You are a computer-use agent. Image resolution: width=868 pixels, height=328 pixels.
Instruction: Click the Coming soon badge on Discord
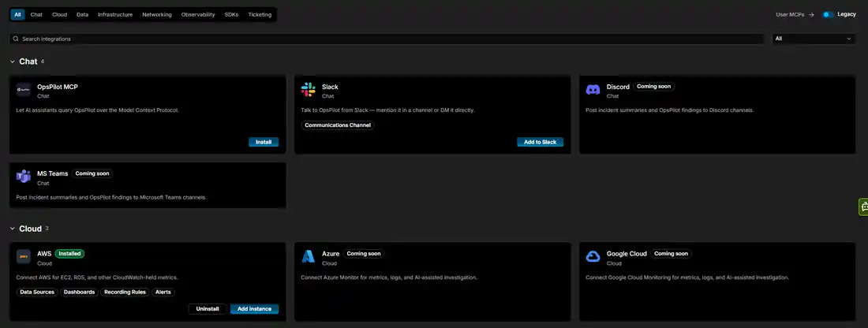pyautogui.click(x=654, y=87)
